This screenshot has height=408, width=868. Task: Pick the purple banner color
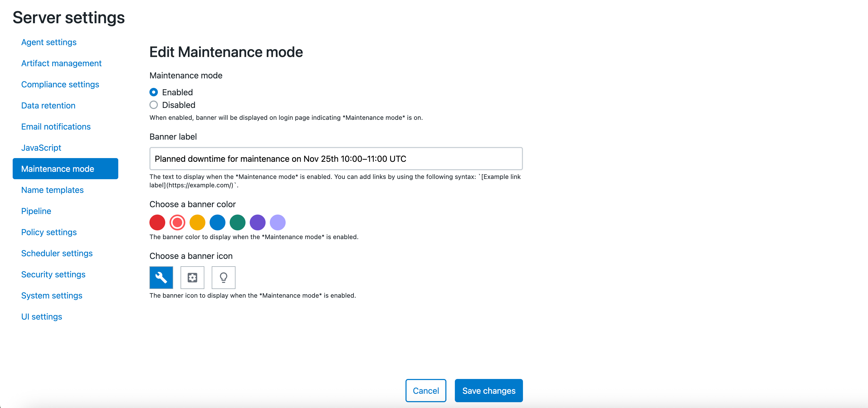(257, 222)
